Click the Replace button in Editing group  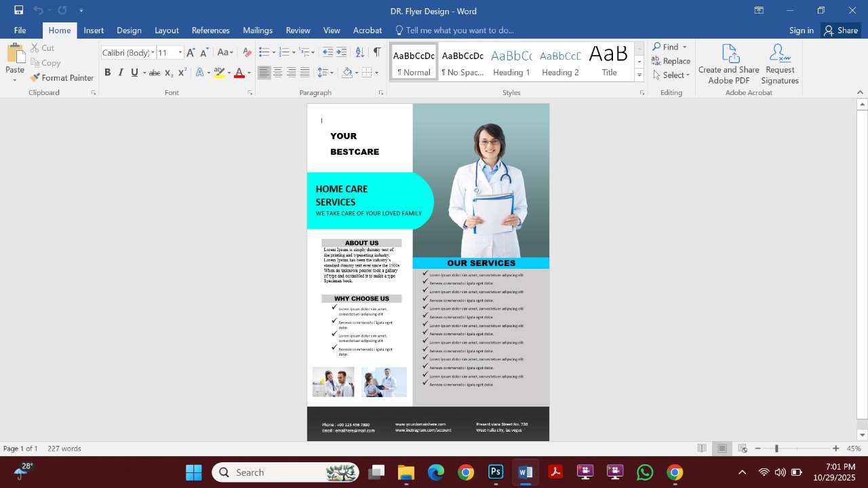pos(671,60)
